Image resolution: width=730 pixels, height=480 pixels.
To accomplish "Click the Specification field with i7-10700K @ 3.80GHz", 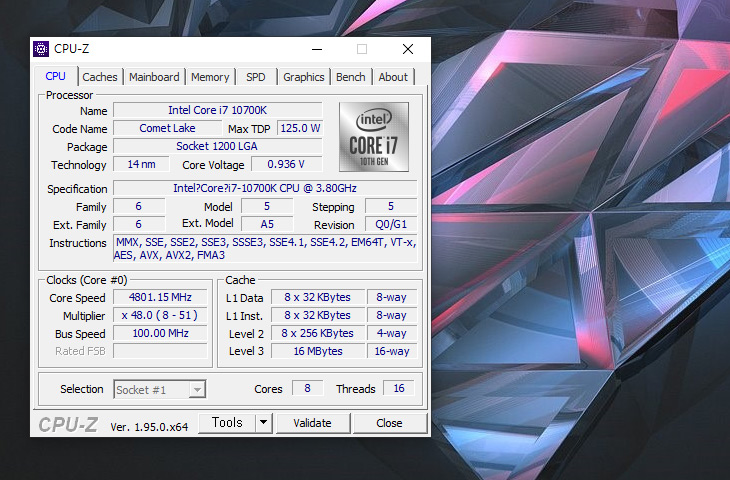I will (x=265, y=188).
